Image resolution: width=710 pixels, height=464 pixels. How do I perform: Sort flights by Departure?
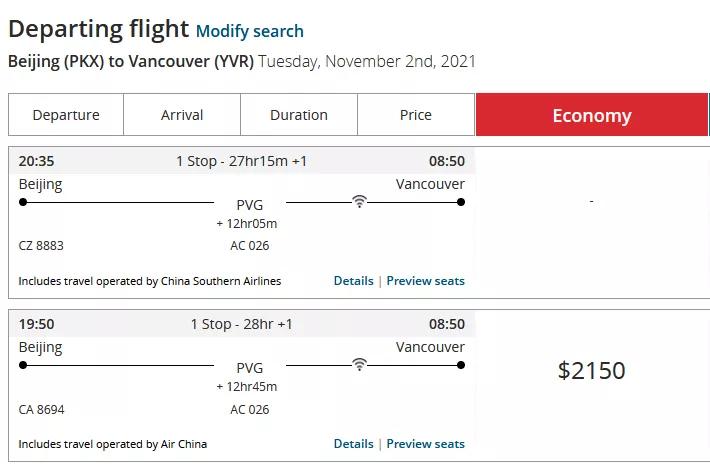pos(66,115)
